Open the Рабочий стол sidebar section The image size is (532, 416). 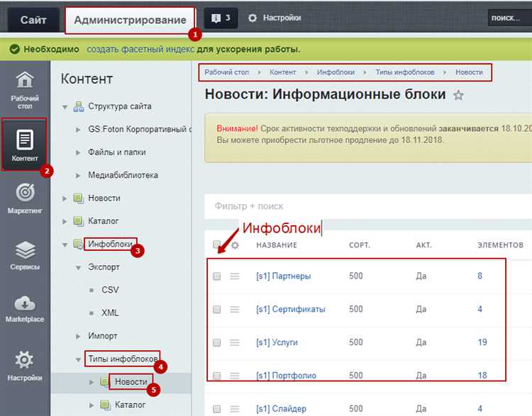tap(25, 90)
